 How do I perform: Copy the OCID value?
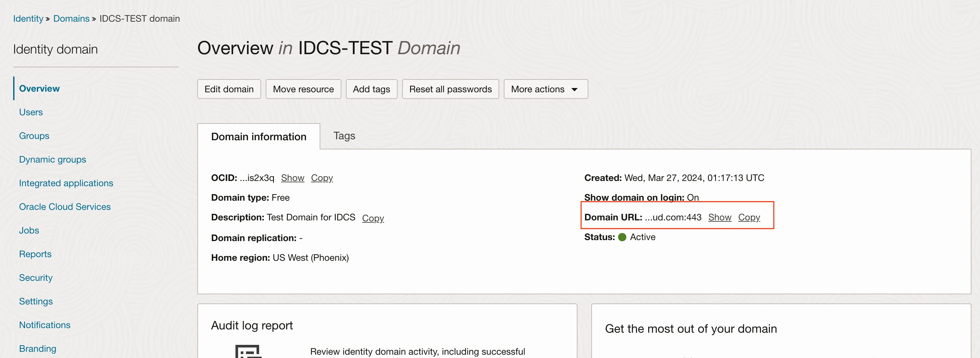pos(322,177)
